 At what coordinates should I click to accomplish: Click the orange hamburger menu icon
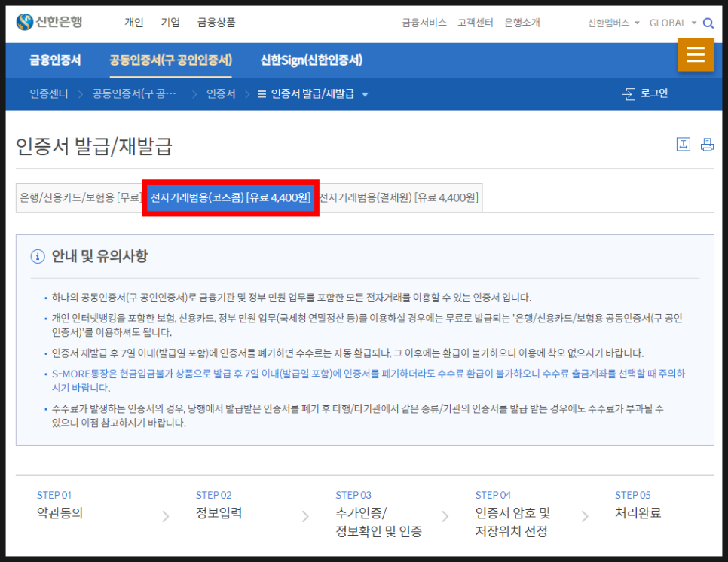click(696, 54)
